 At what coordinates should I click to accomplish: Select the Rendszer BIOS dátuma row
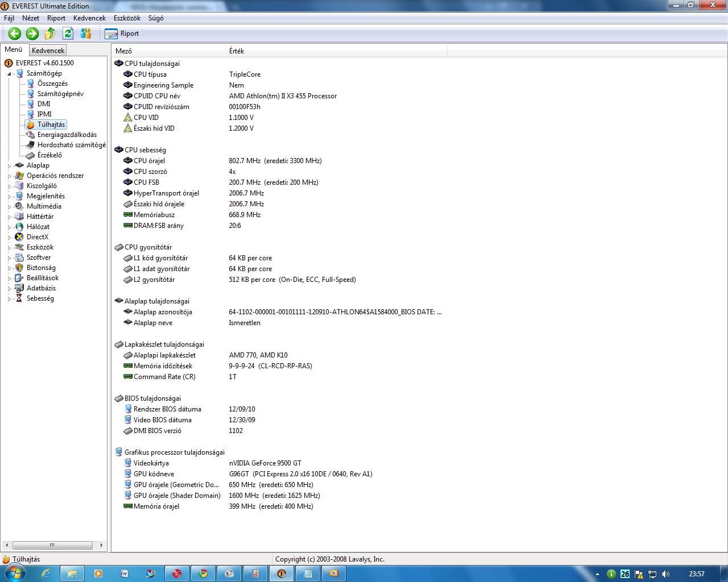point(279,409)
